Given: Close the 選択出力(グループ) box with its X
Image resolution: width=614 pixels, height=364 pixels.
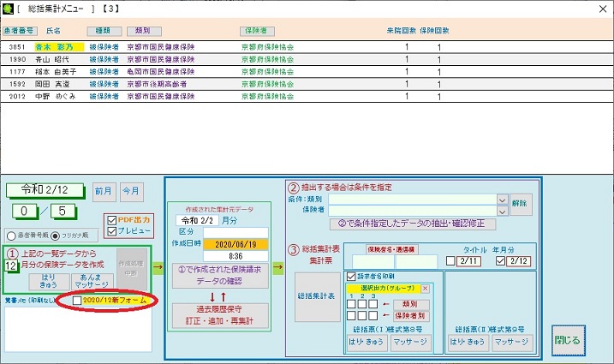Looking at the screenshot, I should pyautogui.click(x=425, y=289).
